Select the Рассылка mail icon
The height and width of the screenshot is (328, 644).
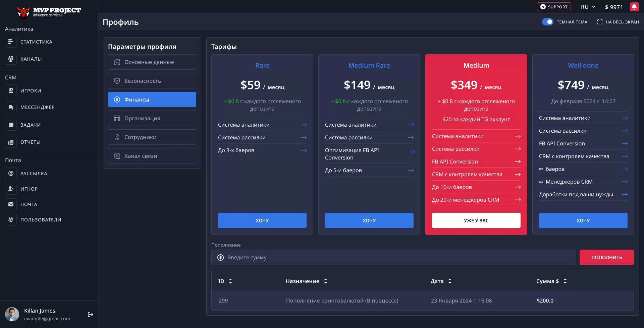point(11,173)
